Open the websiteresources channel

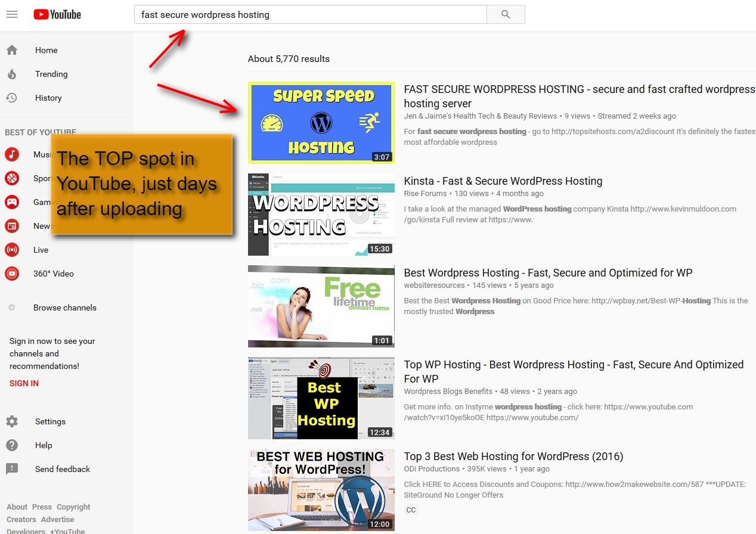(x=435, y=285)
